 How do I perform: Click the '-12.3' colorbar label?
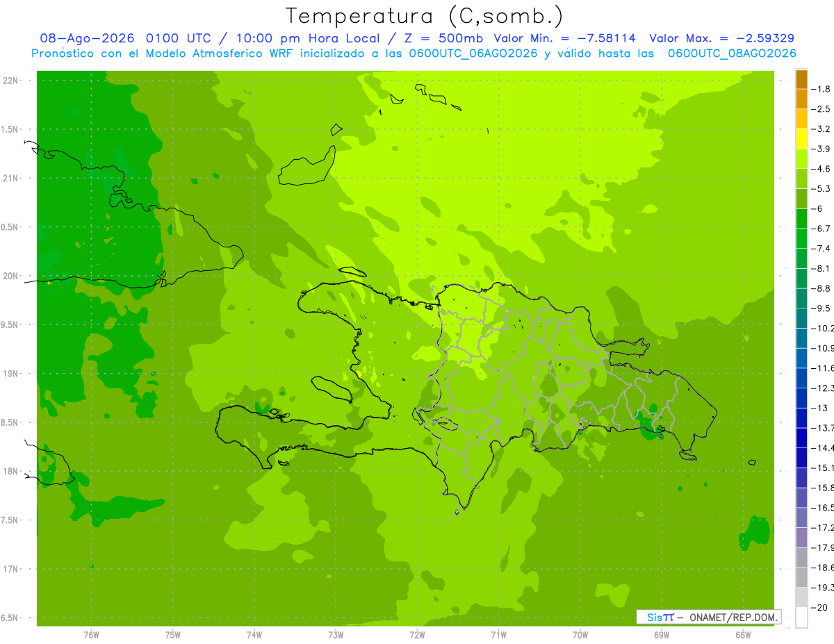click(x=822, y=388)
